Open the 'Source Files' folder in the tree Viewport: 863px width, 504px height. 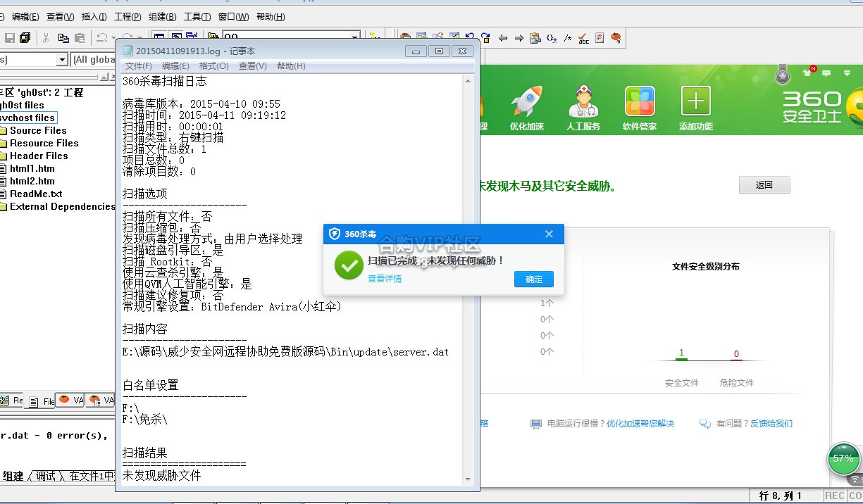38,130
